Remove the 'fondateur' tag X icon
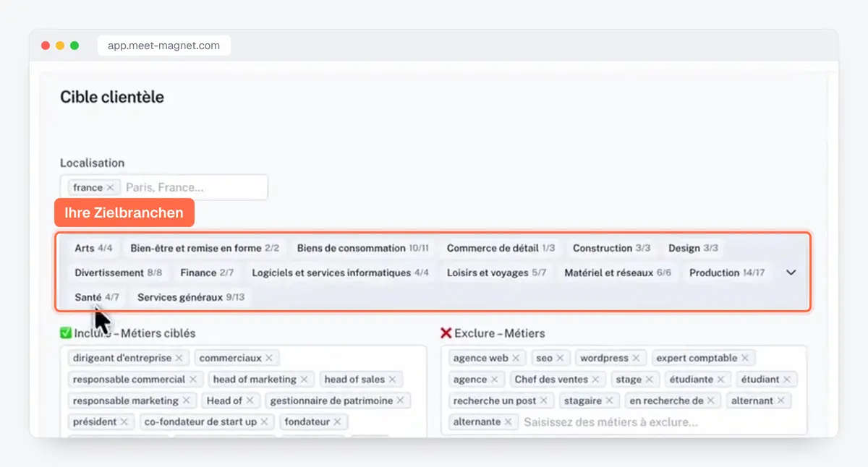This screenshot has height=467, width=868. click(337, 421)
